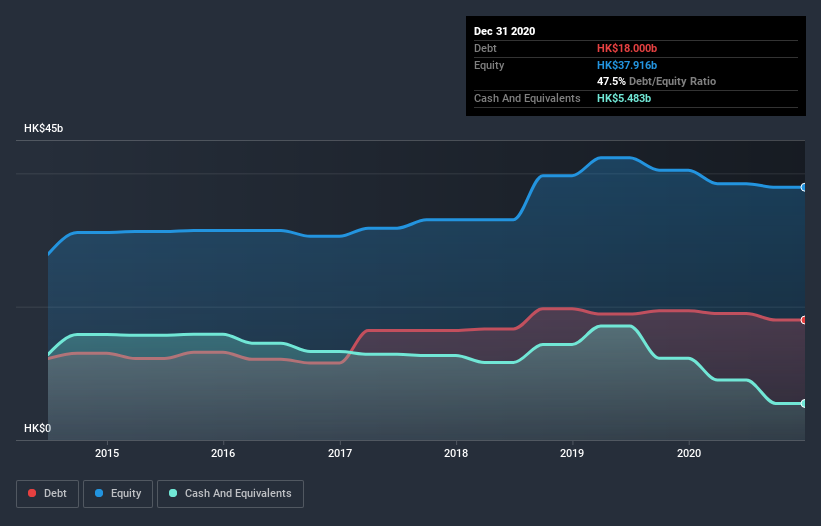Select the 2015 x-axis label
Image resolution: width=821 pixels, height=526 pixels.
point(107,453)
